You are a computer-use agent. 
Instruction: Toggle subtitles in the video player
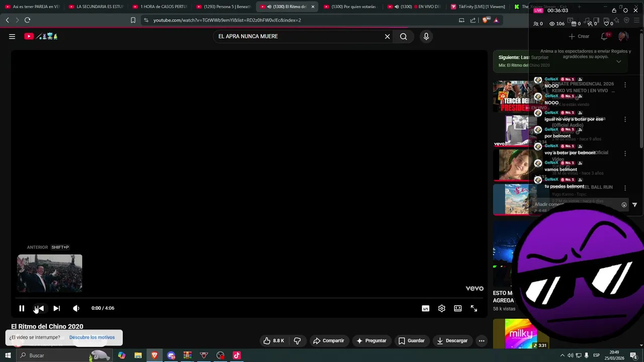[426, 308]
